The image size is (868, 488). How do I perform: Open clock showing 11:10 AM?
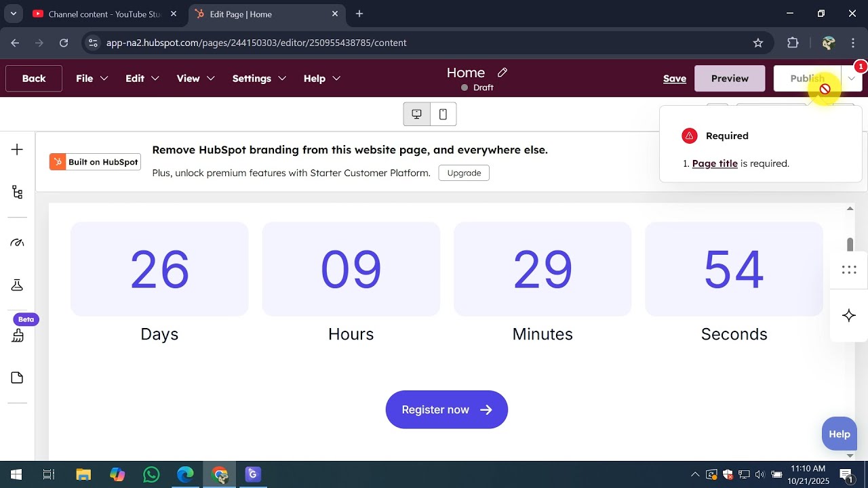click(807, 474)
